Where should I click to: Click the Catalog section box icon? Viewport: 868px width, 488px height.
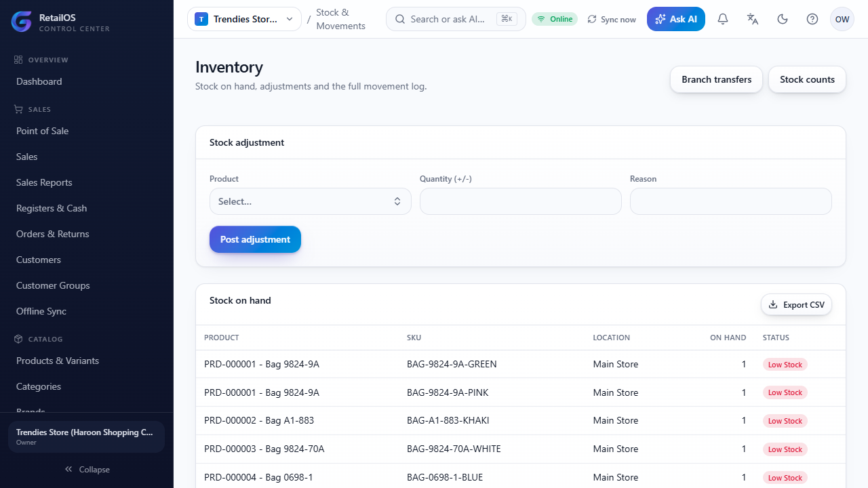(18, 339)
